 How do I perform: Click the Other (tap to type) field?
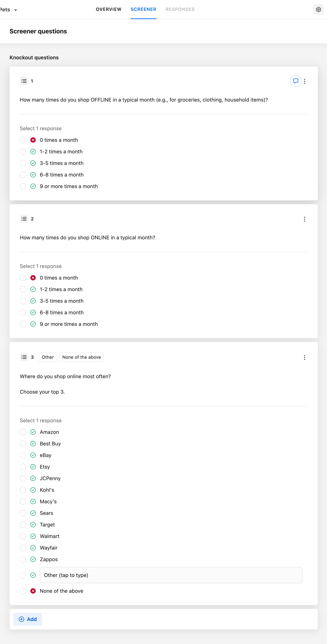(171, 575)
